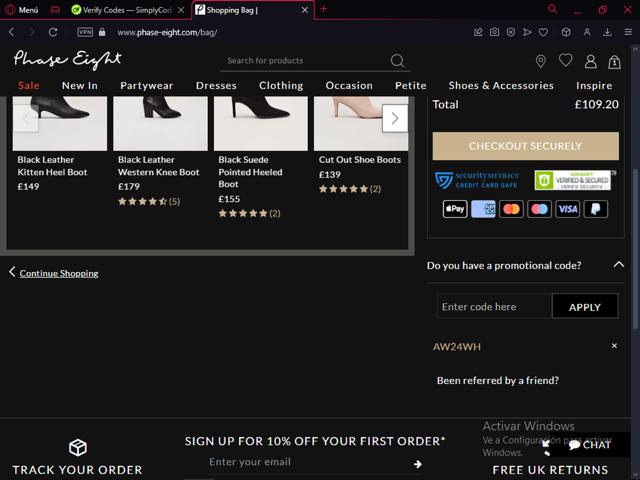Close the Shopping Bag tab
Screen dimensions: 640x480
click(x=305, y=10)
